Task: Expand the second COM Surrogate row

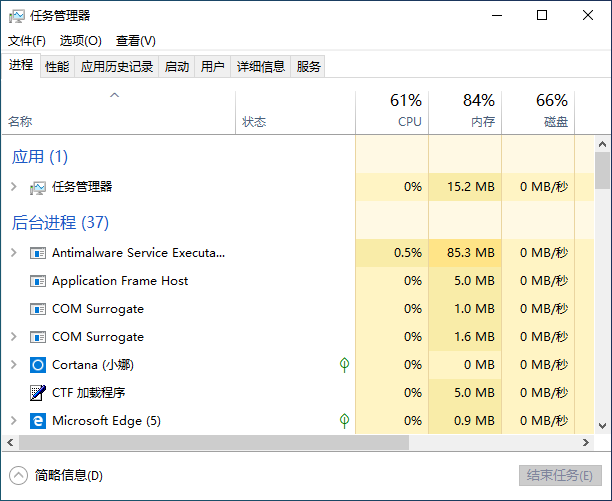Action: [x=14, y=336]
